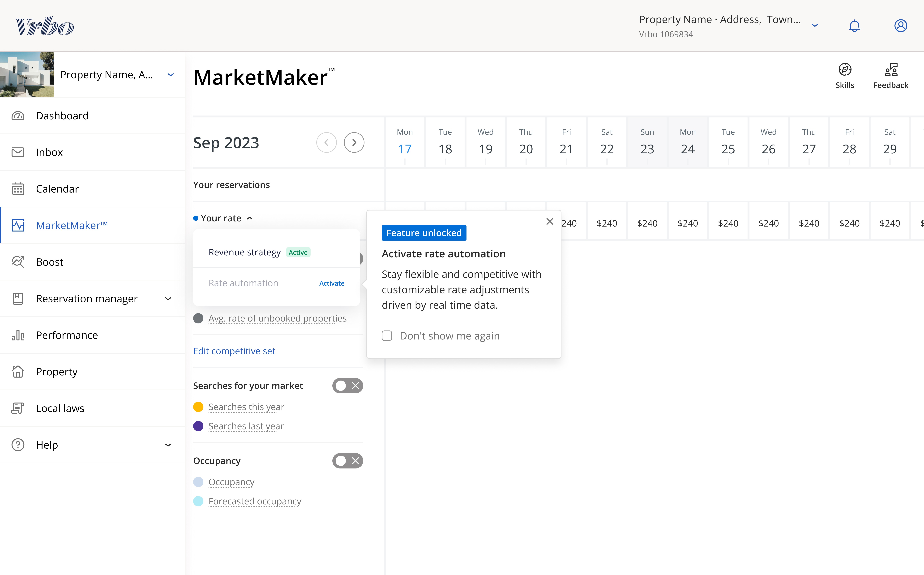The image size is (924, 575).
Task: Open the user account profile icon
Action: point(900,26)
